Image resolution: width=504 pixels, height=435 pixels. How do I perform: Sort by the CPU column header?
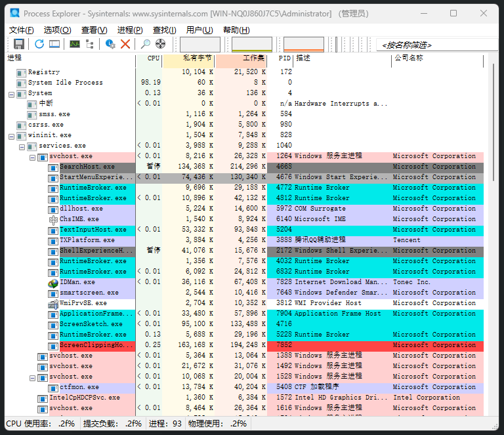(x=153, y=58)
